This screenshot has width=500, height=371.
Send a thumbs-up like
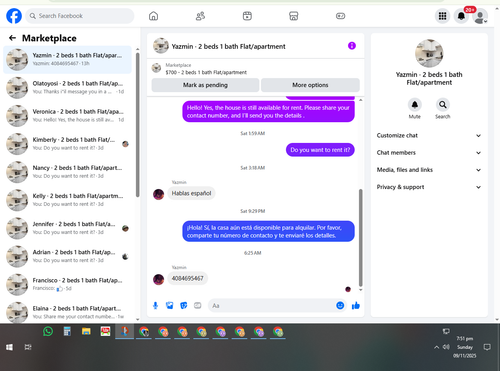(x=356, y=305)
